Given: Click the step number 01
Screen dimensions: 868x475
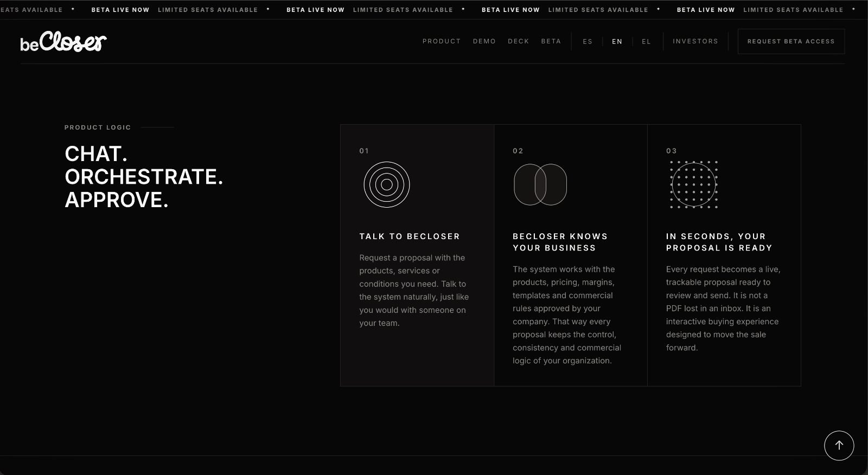Looking at the screenshot, I should (364, 151).
